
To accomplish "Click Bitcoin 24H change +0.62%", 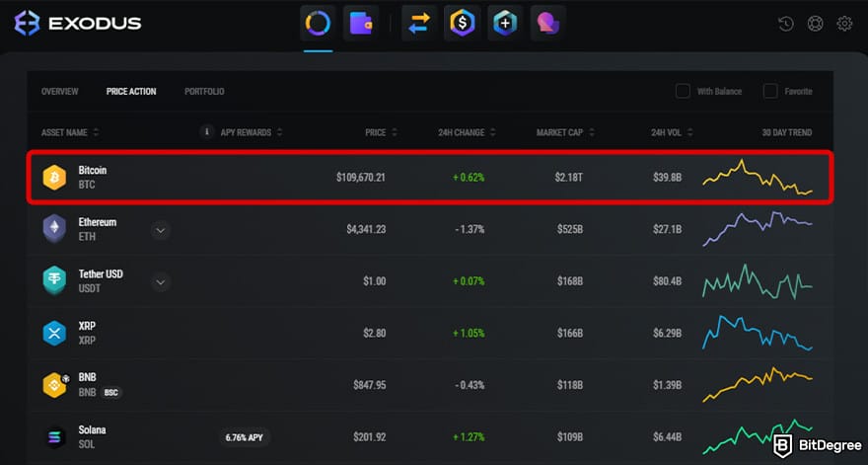I will (x=469, y=178).
